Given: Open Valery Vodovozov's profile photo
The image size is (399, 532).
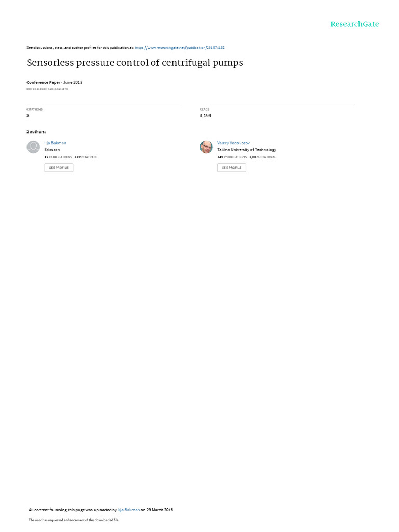Looking at the screenshot, I should point(206,147).
